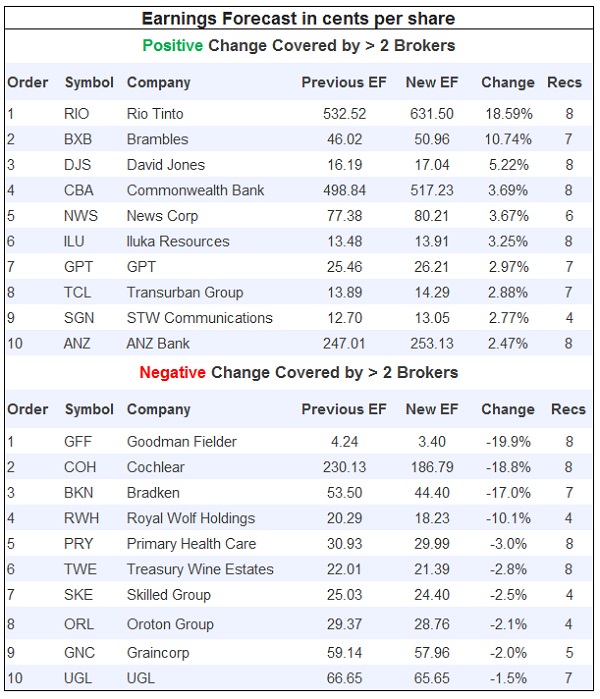Image resolution: width=600 pixels, height=699 pixels.
Task: Select STW Communications company name
Action: [199, 318]
